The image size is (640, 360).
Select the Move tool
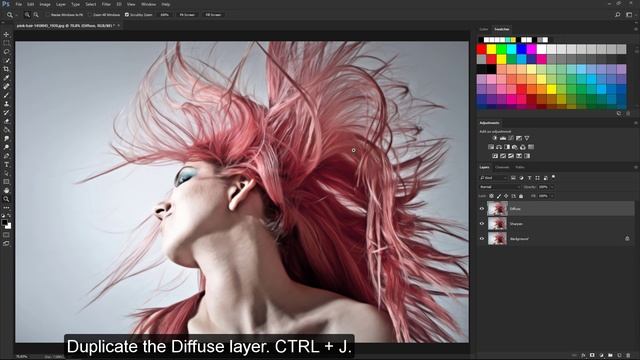[6, 35]
